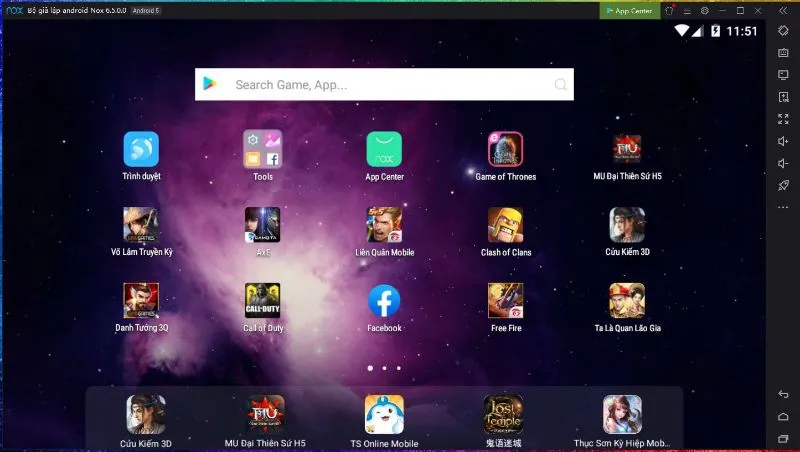Click the green App Center button
This screenshot has width=800, height=452.
(x=629, y=10)
